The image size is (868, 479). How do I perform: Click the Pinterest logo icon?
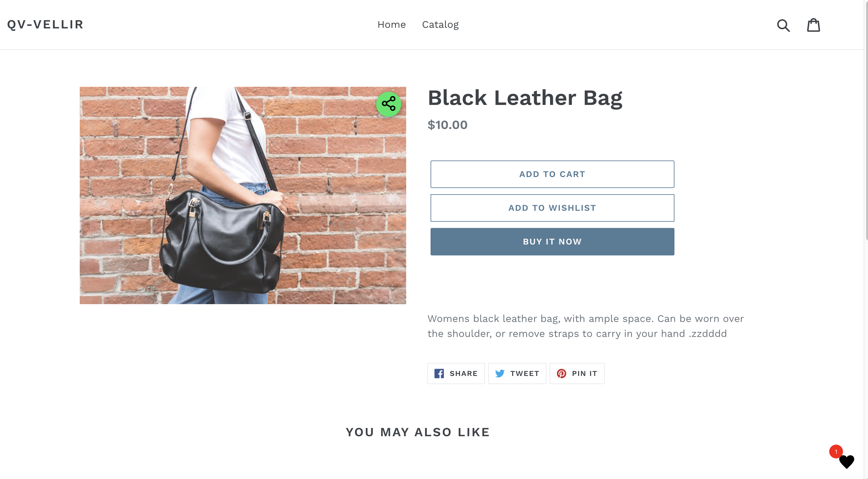(x=561, y=373)
